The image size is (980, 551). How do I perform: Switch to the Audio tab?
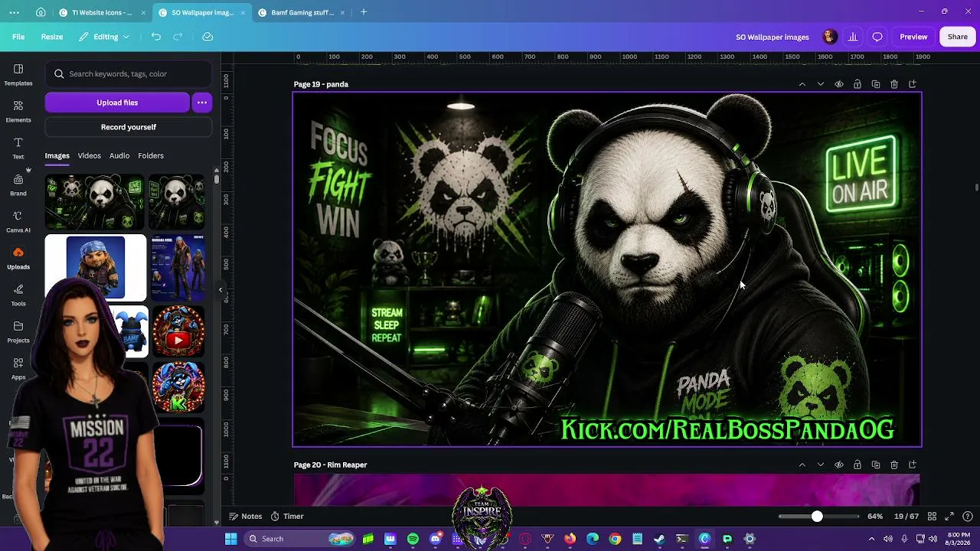point(119,156)
